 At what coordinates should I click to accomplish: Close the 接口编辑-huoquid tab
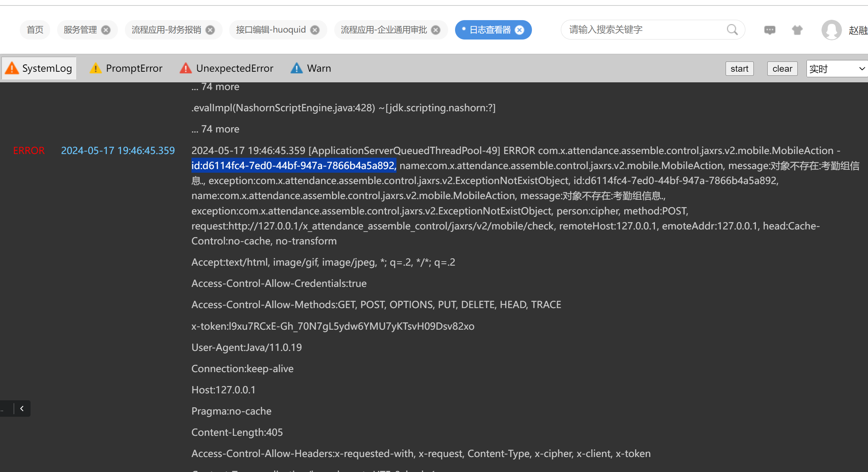315,30
